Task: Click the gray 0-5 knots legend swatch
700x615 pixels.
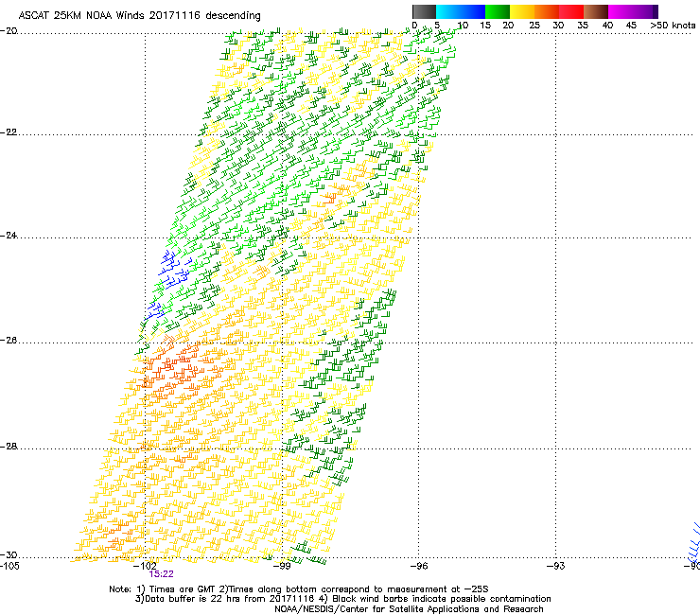Action: (x=424, y=11)
